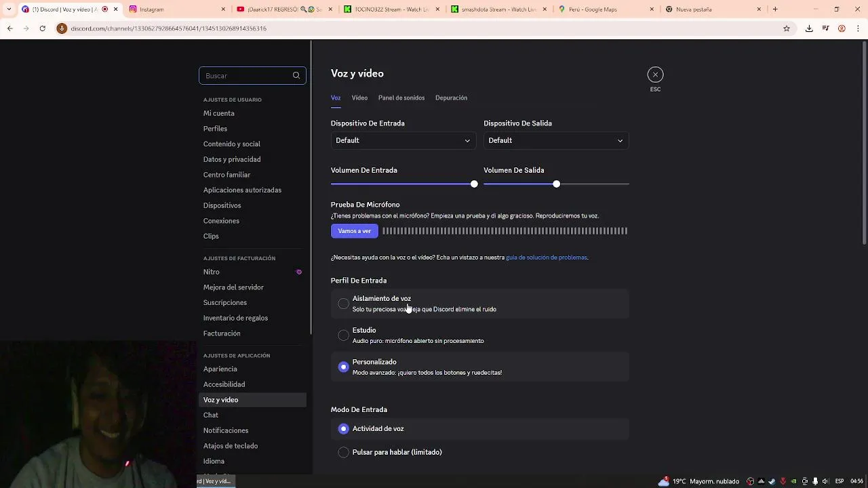Click the audio bars tray icon
Screen dimensions: 868x488
tap(761, 481)
